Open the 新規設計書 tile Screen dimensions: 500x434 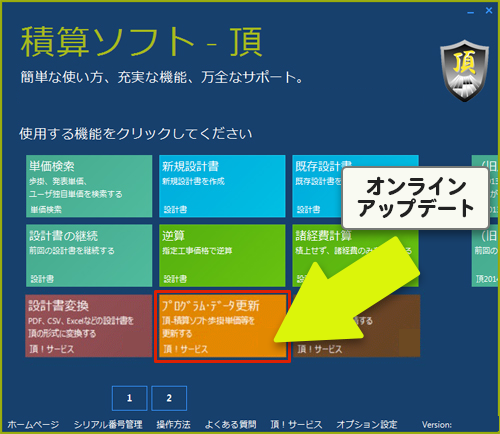[222, 186]
